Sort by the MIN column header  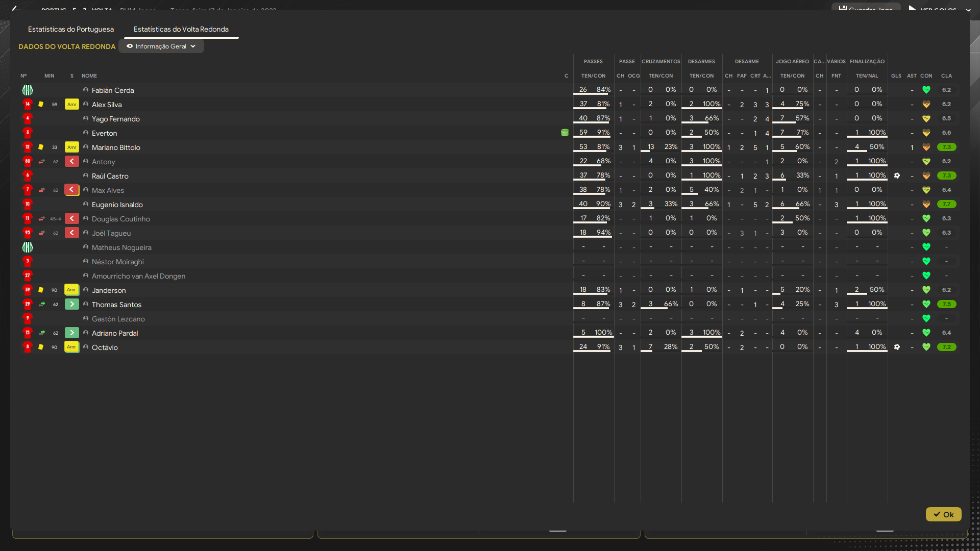pyautogui.click(x=50, y=76)
